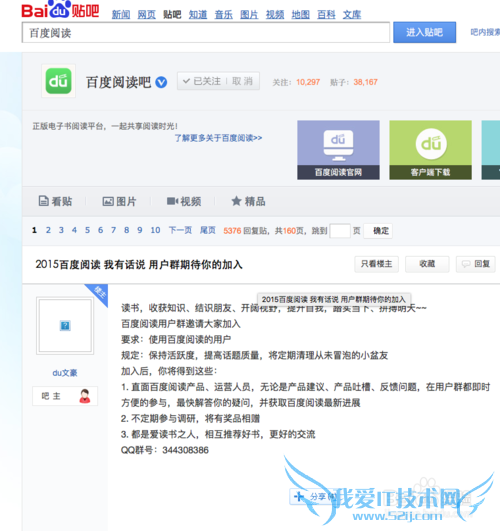The height and width of the screenshot is (531, 500).
Task: Click the 收藏 button
Action: coord(427,264)
